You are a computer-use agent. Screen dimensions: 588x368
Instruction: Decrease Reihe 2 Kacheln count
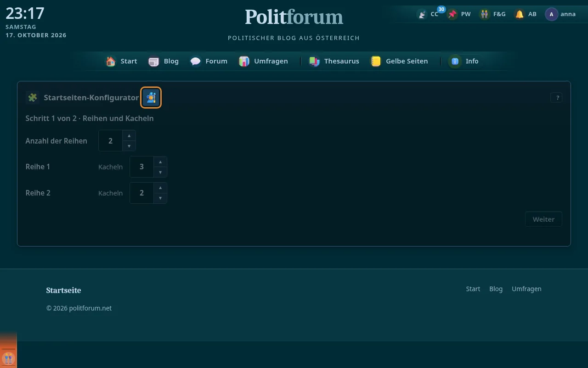160,198
